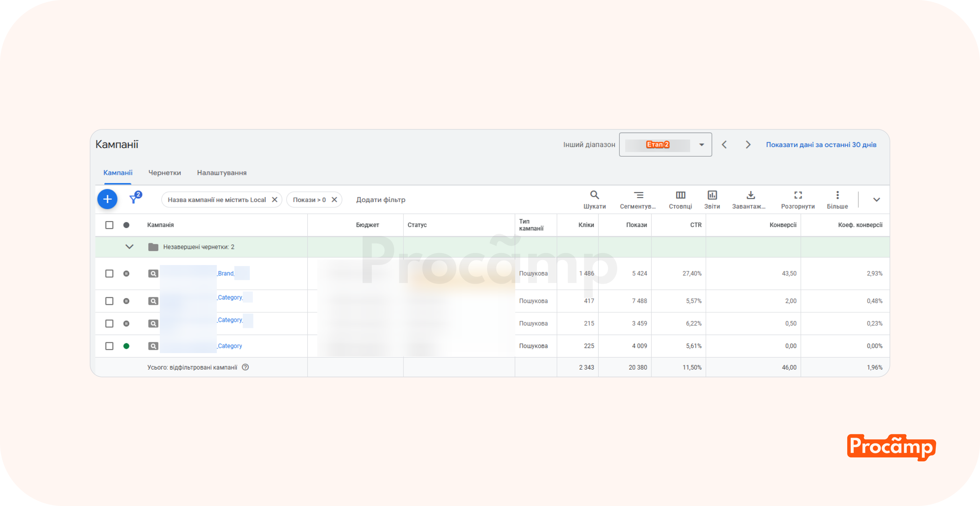Tick the checkbox of the active green-status campaign
The image size is (980, 506).
(109, 346)
